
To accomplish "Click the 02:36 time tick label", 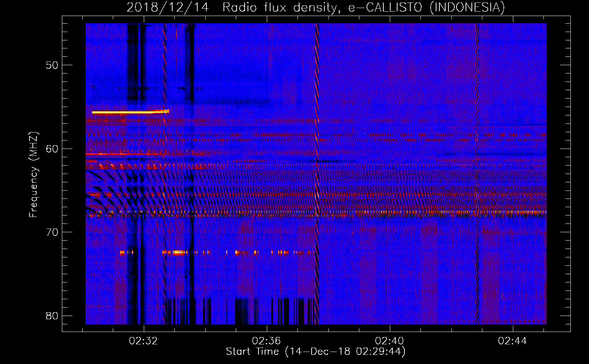I will (x=266, y=341).
